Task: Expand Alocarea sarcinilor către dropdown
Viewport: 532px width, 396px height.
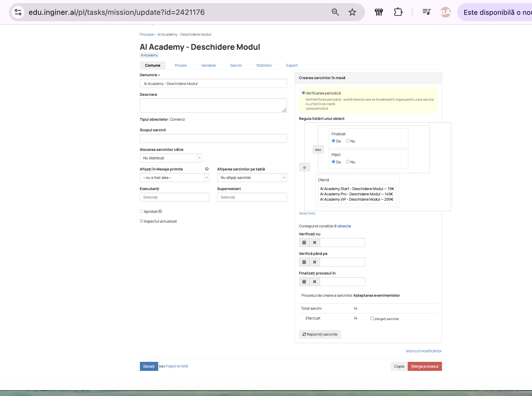Action: (171, 158)
